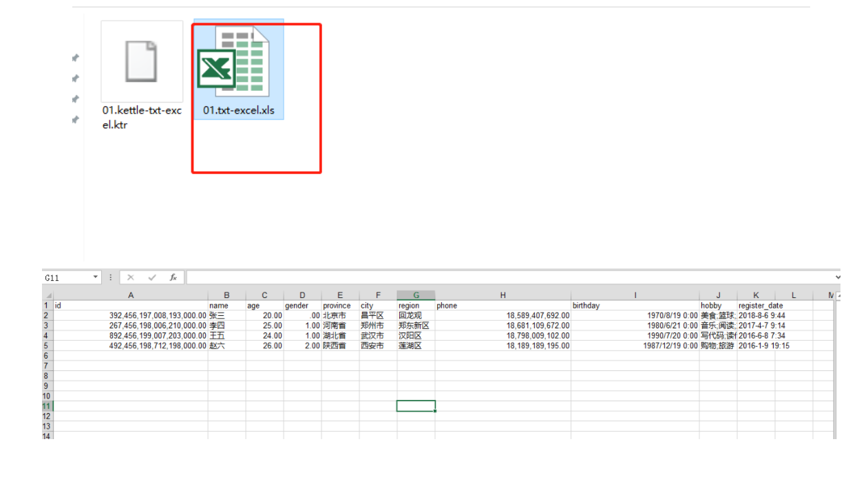
Task: Click inside the formula bar input
Action: click(509, 277)
